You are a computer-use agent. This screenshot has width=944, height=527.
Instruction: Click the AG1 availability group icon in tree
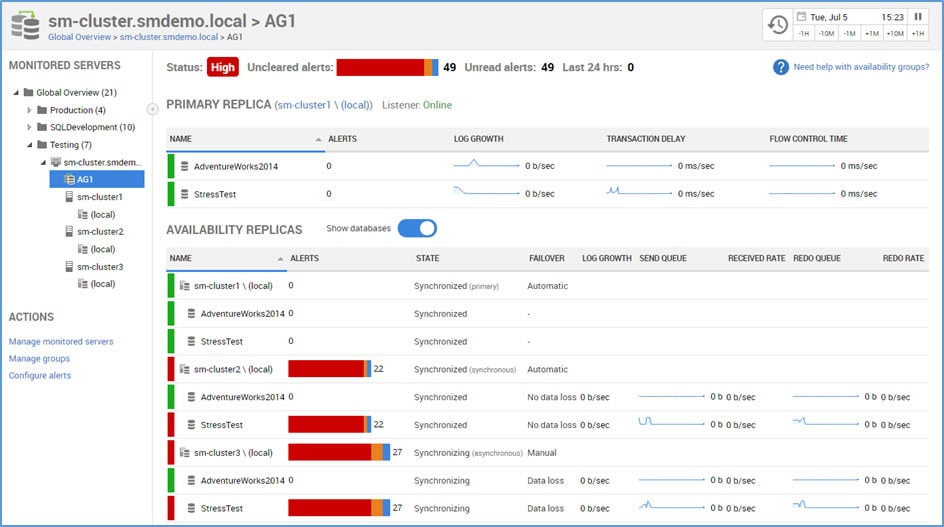point(70,179)
